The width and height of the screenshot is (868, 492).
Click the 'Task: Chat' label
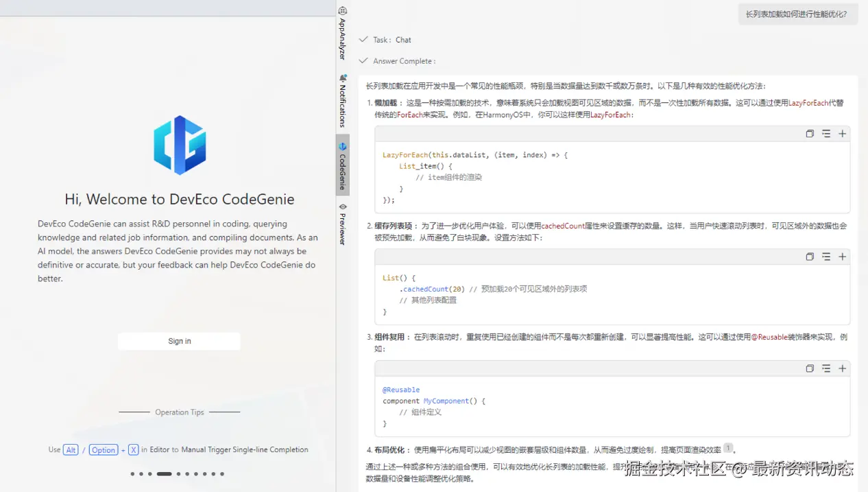click(x=392, y=40)
